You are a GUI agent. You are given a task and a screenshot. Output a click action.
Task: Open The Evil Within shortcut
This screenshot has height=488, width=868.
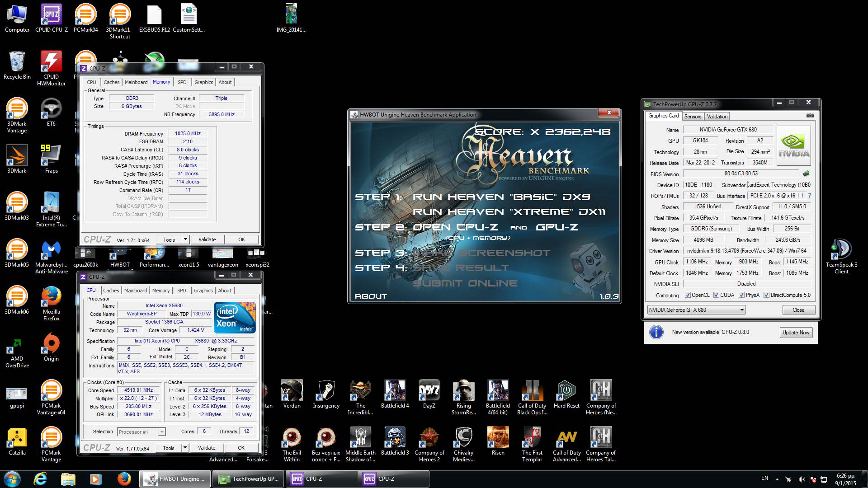point(292,444)
